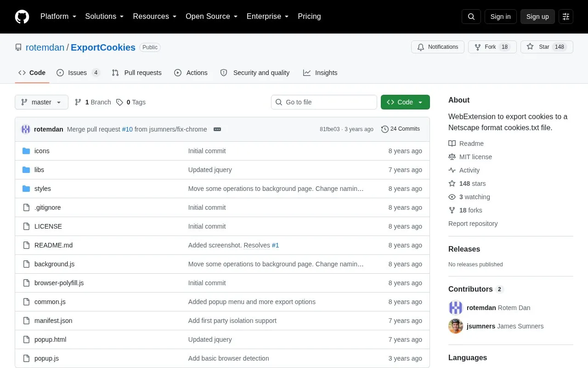Open issue #1 link in README.md row
588x368 pixels.
point(275,245)
